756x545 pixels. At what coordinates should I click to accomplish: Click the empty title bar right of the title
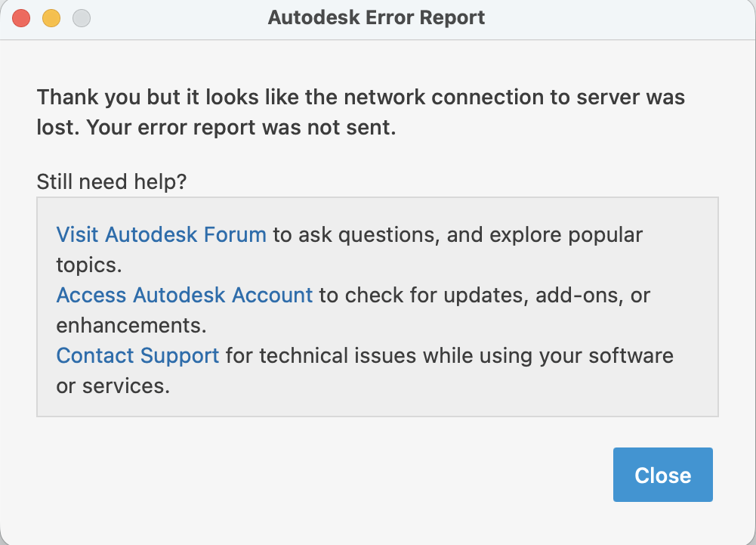619,17
